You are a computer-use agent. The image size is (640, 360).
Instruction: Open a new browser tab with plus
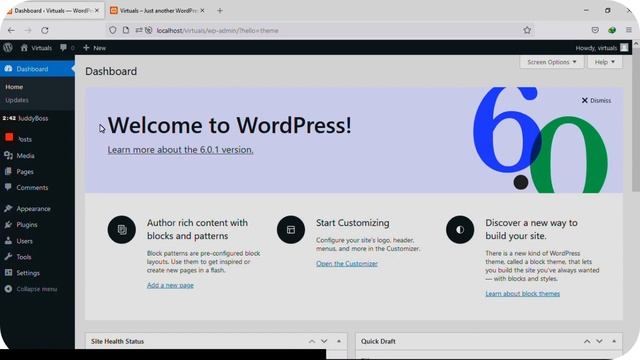[x=220, y=11]
